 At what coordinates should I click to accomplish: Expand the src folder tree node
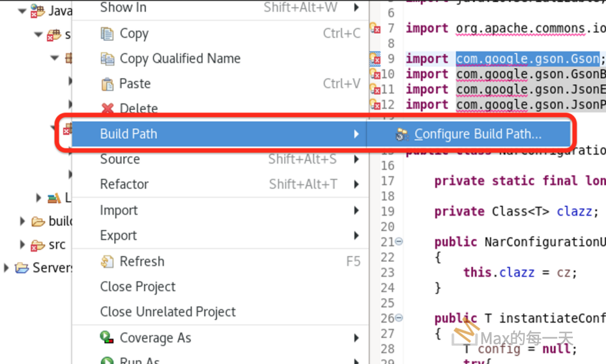pos(22,244)
